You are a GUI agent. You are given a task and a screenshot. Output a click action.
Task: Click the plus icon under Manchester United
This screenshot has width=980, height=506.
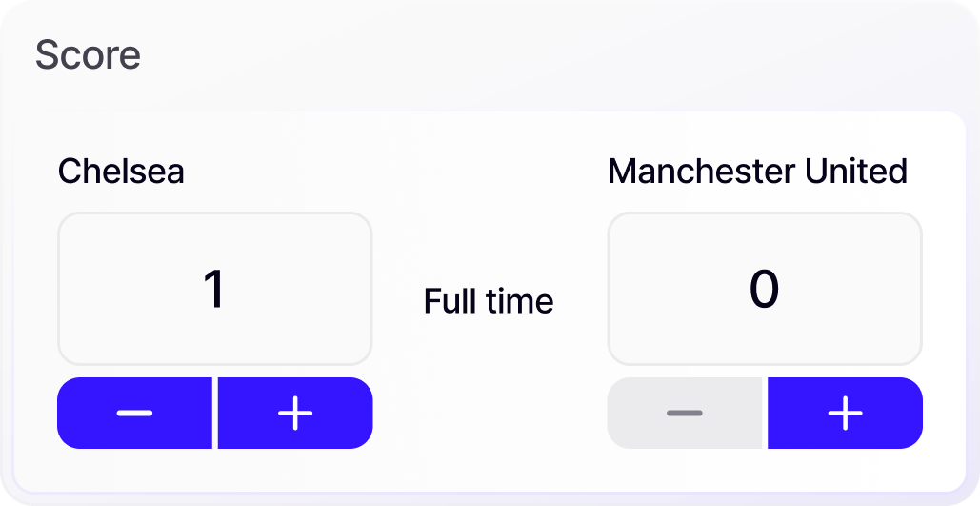845,413
